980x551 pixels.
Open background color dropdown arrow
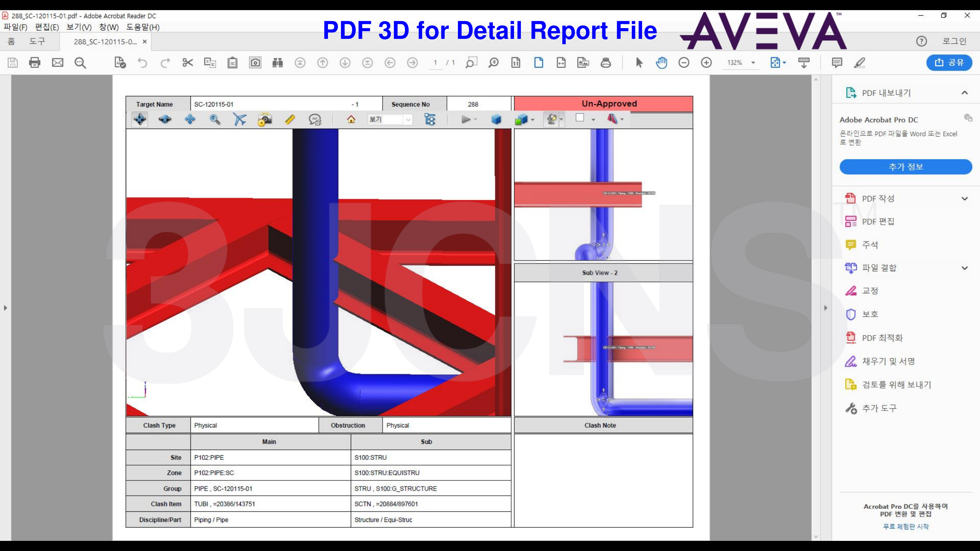click(x=593, y=120)
